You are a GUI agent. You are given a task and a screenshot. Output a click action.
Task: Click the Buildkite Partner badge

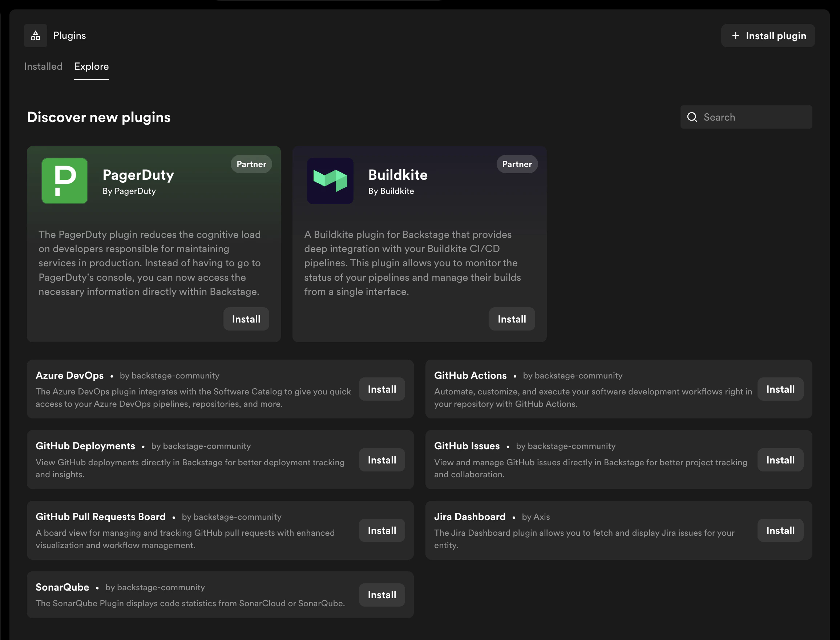[x=517, y=164]
